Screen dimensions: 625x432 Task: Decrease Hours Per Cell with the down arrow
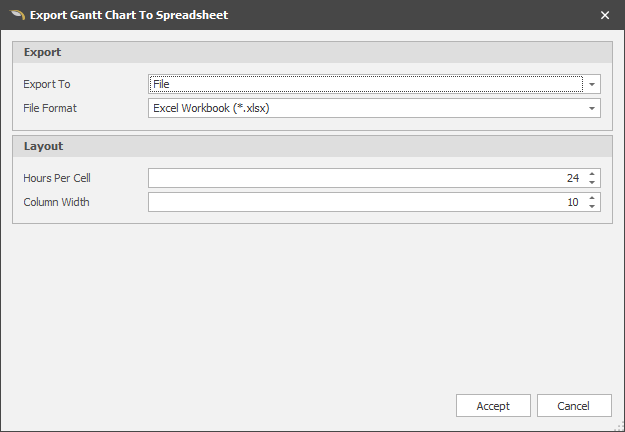(592, 182)
